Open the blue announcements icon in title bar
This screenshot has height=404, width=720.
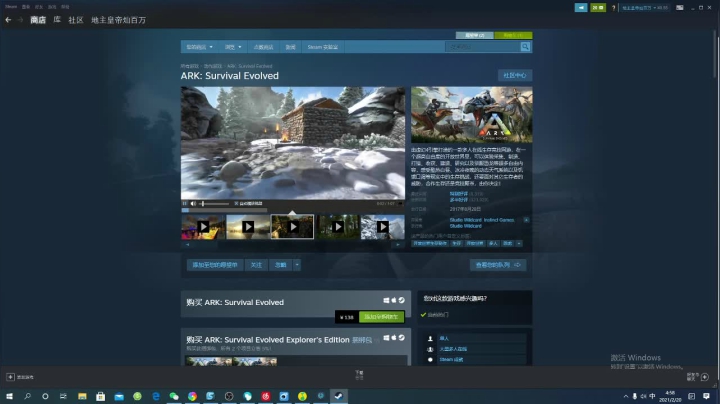[x=581, y=7]
